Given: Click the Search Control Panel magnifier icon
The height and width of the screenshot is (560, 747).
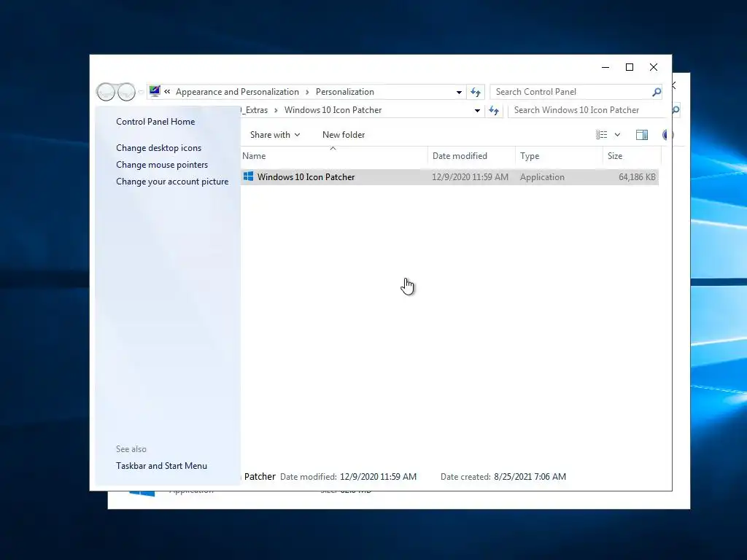Looking at the screenshot, I should coord(657,92).
